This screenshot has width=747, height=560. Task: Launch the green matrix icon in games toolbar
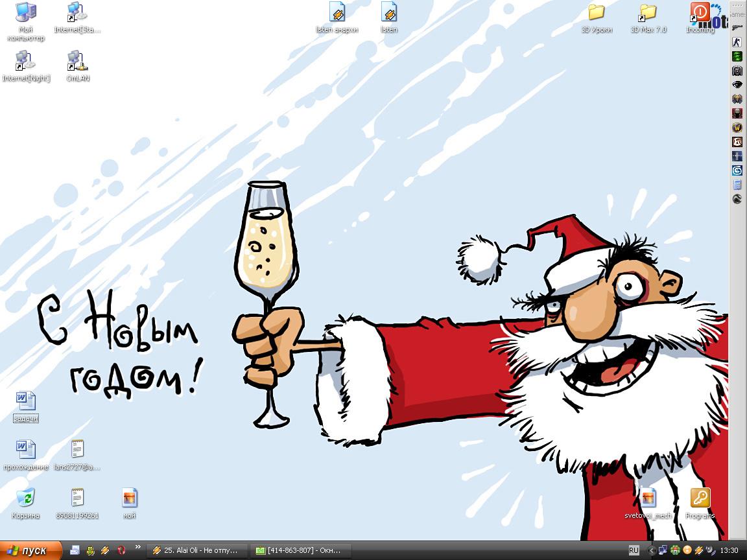click(737, 56)
